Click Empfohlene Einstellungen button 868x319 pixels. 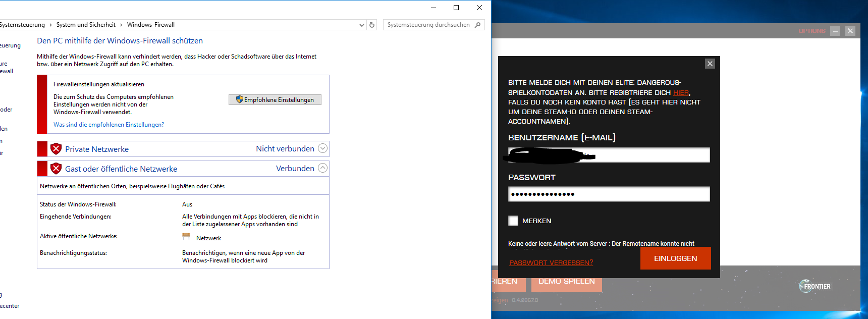click(275, 99)
